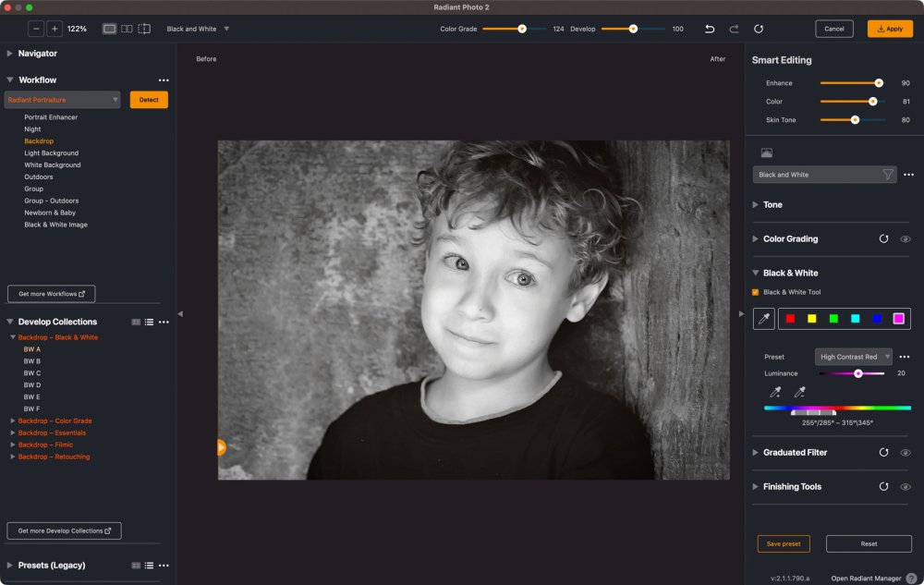Redo the last edit
Image resolution: width=924 pixels, height=585 pixels.
(x=734, y=29)
